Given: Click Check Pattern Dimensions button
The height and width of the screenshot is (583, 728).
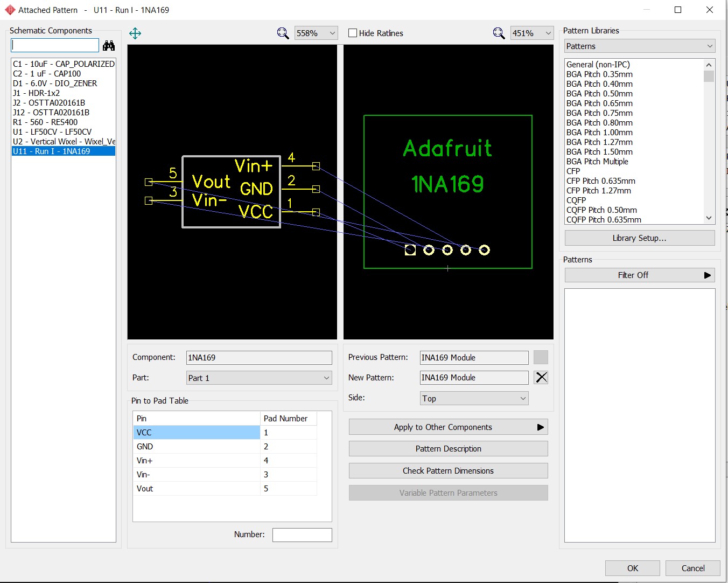Looking at the screenshot, I should [x=448, y=471].
